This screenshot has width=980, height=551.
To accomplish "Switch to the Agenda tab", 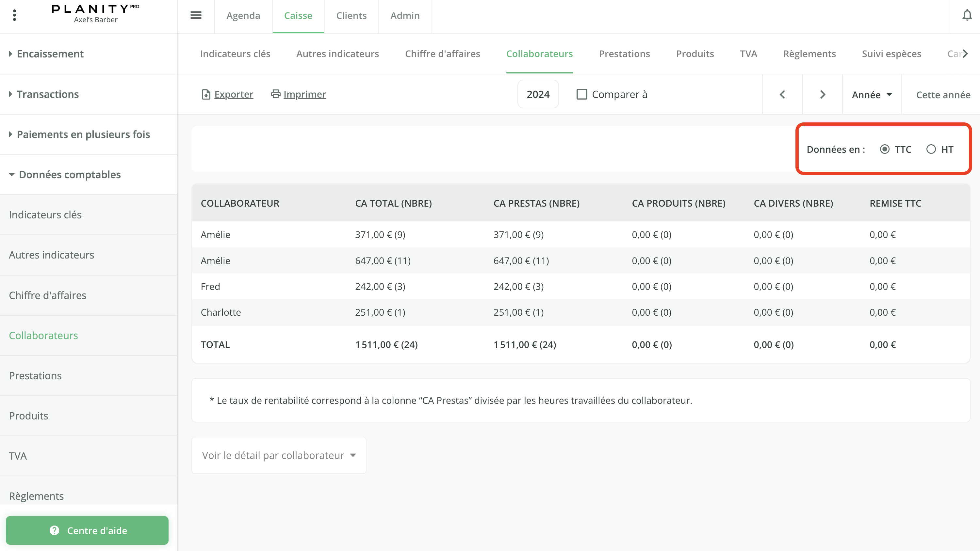I will coord(243,16).
